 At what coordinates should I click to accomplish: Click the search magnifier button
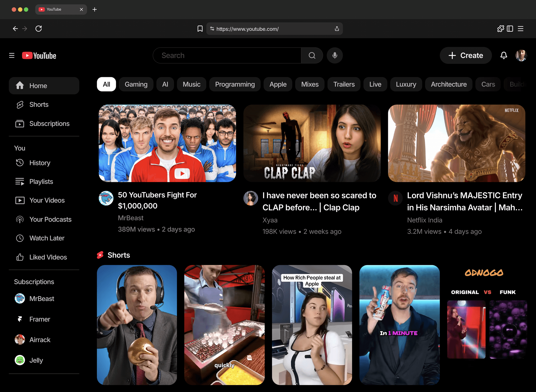[x=312, y=55]
